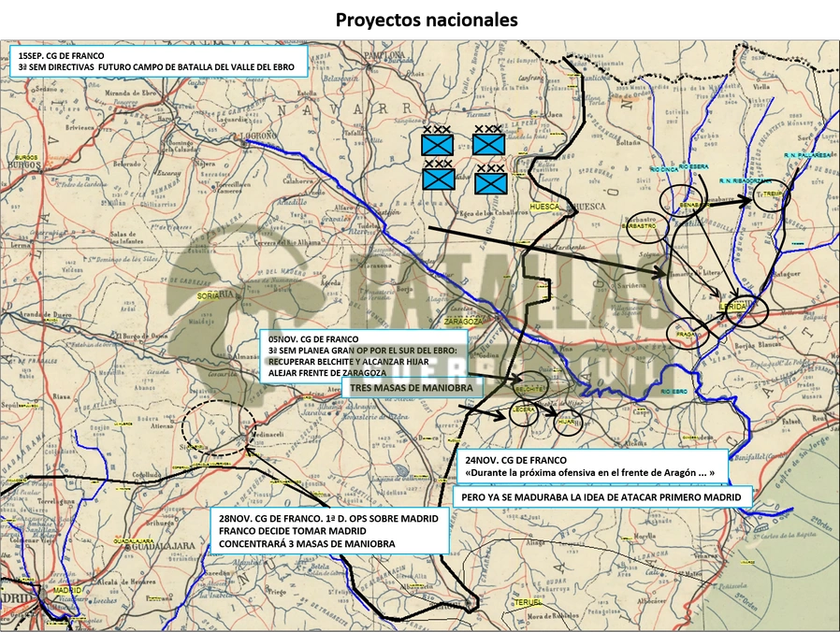Click the "28NOV. CG DE FRANCO" note box
Image resolution: width=840 pixels, height=632 pixels.
(x=329, y=531)
